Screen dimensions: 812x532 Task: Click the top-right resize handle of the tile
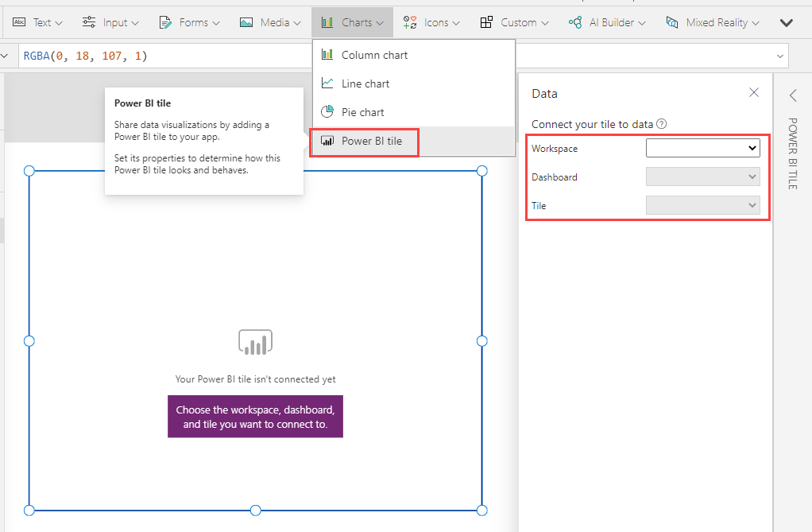pyautogui.click(x=481, y=171)
